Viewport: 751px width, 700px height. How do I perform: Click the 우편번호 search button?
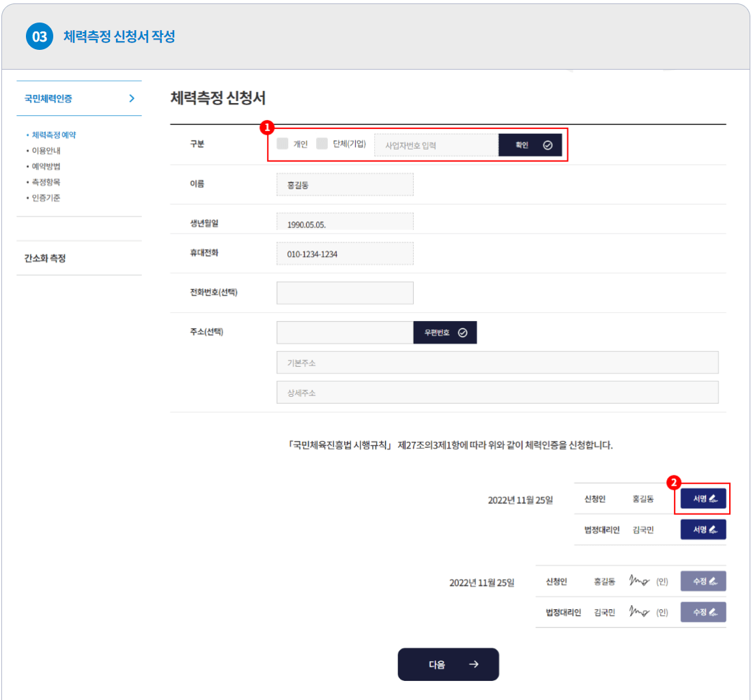(445, 333)
